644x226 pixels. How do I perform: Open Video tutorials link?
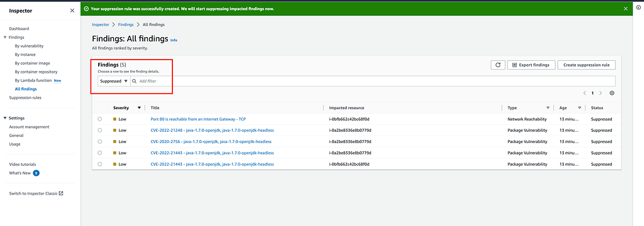23,164
